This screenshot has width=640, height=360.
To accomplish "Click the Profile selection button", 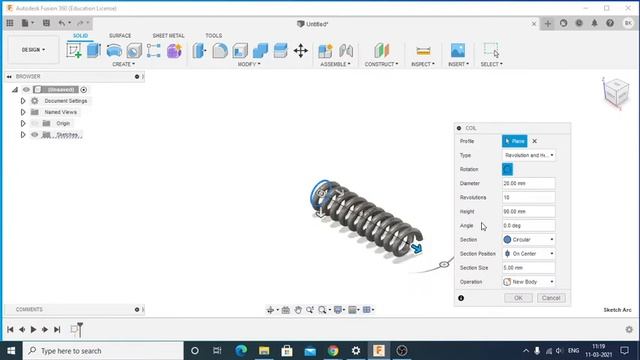I will point(514,141).
